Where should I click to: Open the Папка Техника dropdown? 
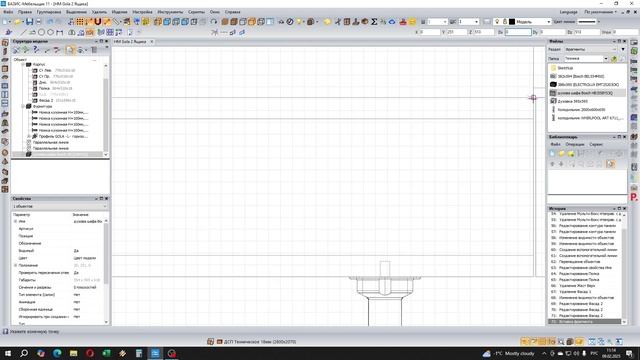point(605,59)
